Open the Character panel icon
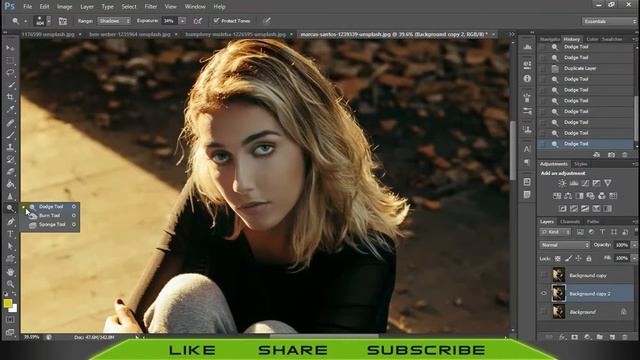 527,149
